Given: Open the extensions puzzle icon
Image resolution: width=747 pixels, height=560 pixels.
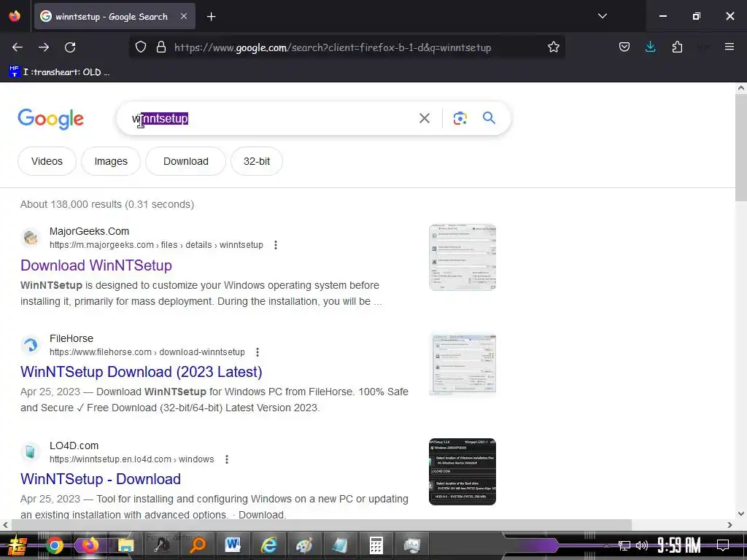Looking at the screenshot, I should tap(677, 47).
